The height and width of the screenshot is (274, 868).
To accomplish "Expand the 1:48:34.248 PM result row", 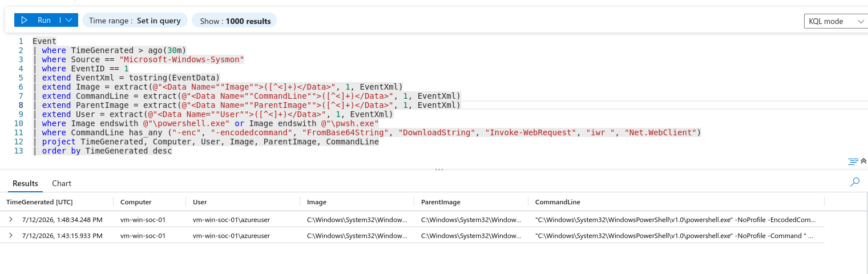I will [x=10, y=219].
